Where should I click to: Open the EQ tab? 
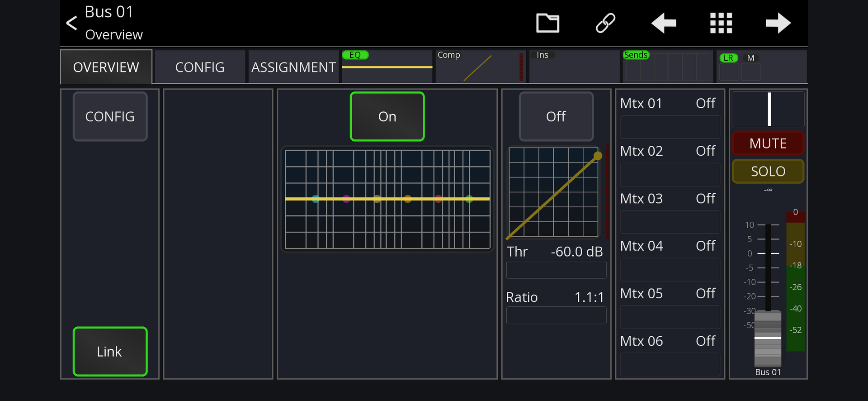tap(387, 67)
